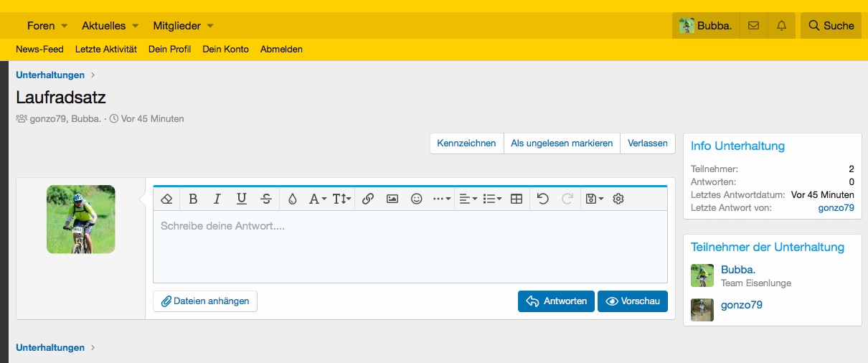
Task: Expand the list options dropdown
Action: (493, 199)
